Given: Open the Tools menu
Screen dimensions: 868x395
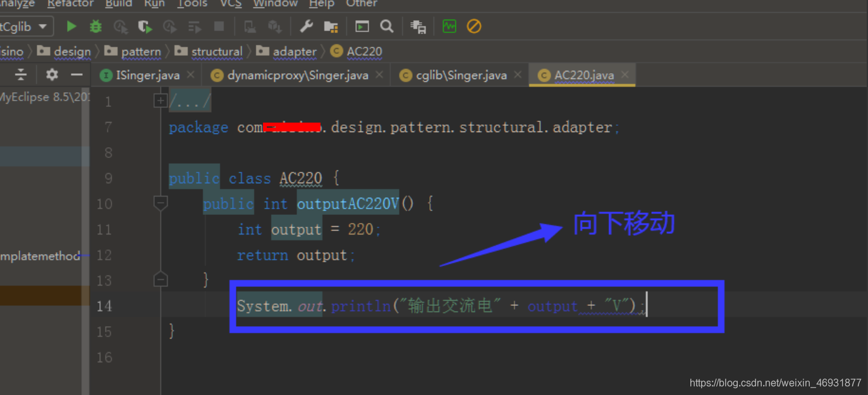Looking at the screenshot, I should (x=192, y=4).
